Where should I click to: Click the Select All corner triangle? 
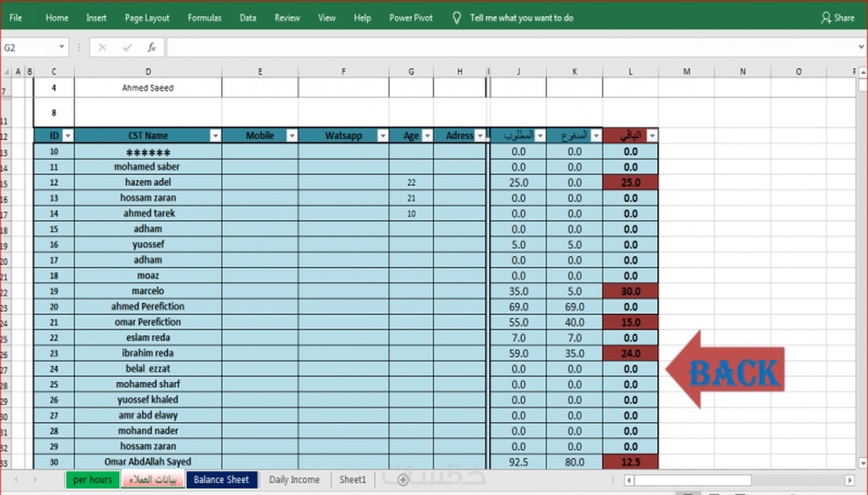click(x=6, y=71)
